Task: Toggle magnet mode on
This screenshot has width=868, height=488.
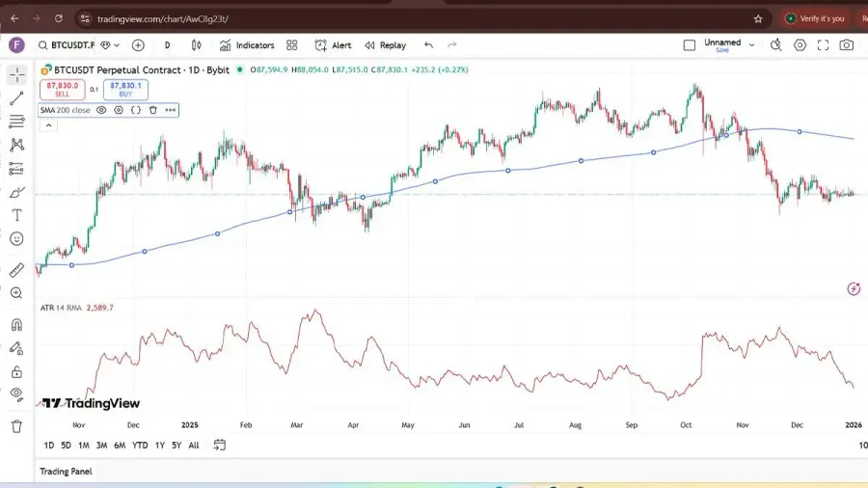Action: click(17, 324)
